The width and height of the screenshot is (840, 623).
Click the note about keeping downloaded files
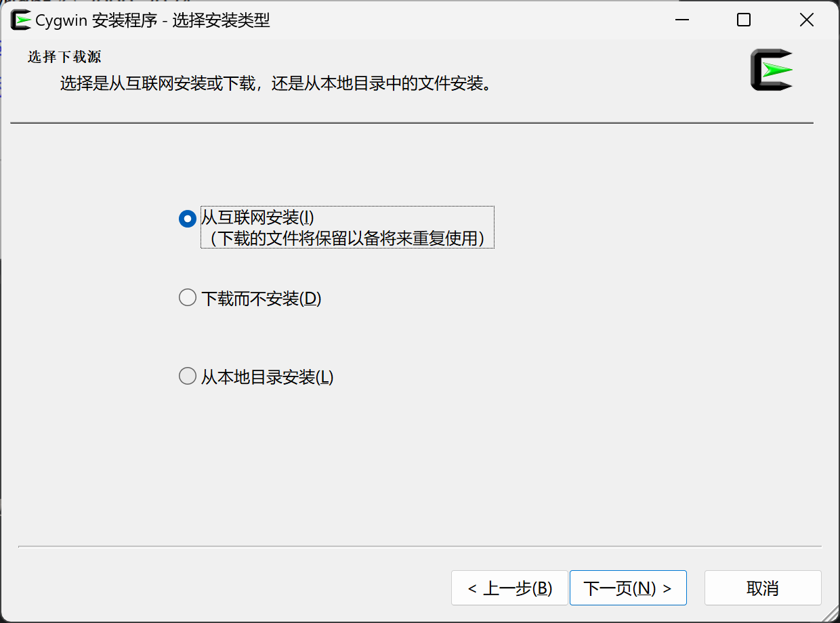pyautogui.click(x=348, y=238)
